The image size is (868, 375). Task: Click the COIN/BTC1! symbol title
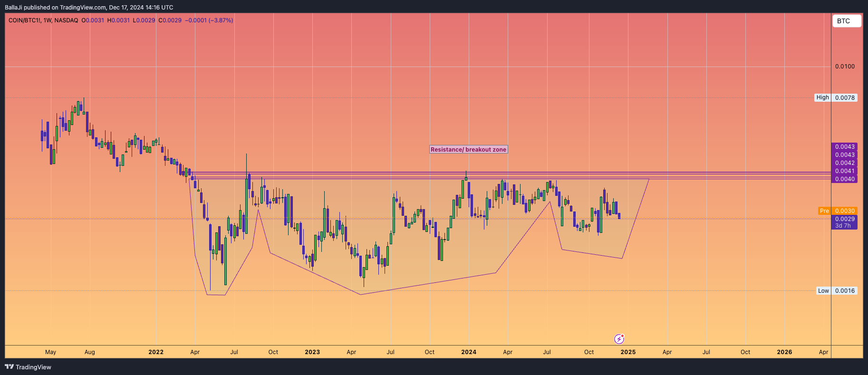pos(25,20)
